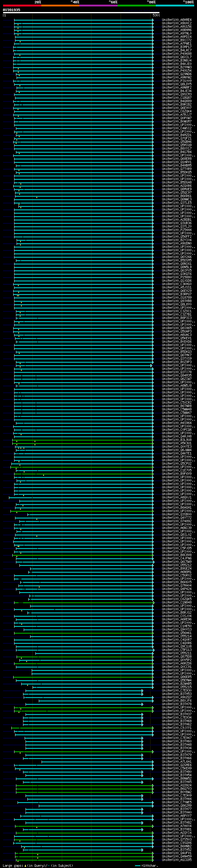Select the UniRef100_C1BQ87 label
Image resolution: width=197 pixels, height=868 pixels.
tap(177, 98)
